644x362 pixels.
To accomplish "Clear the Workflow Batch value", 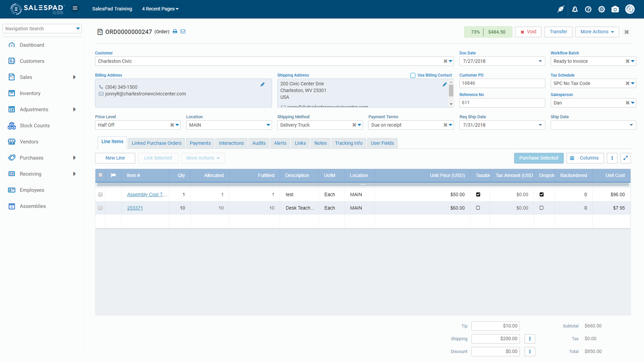I will (x=627, y=61).
